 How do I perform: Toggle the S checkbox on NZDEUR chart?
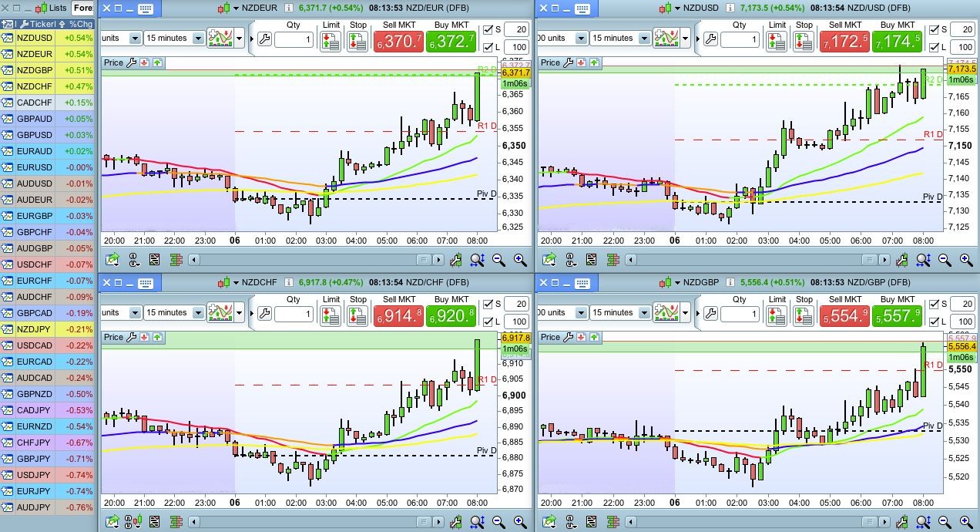point(487,29)
